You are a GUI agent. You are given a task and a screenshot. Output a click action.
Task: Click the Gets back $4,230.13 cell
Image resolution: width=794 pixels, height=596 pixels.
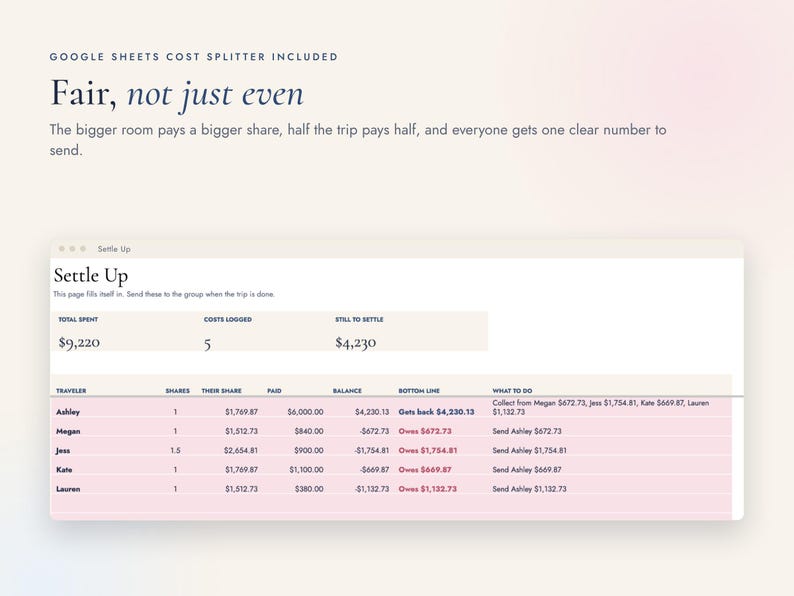coord(436,412)
